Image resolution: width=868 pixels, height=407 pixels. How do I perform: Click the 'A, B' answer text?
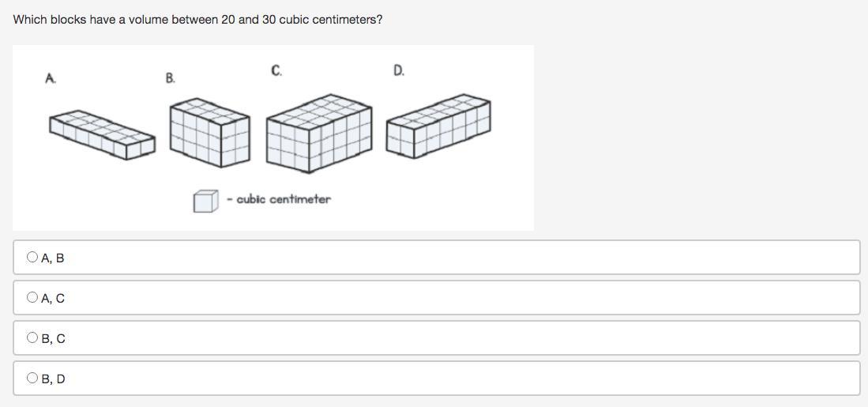click(53, 258)
